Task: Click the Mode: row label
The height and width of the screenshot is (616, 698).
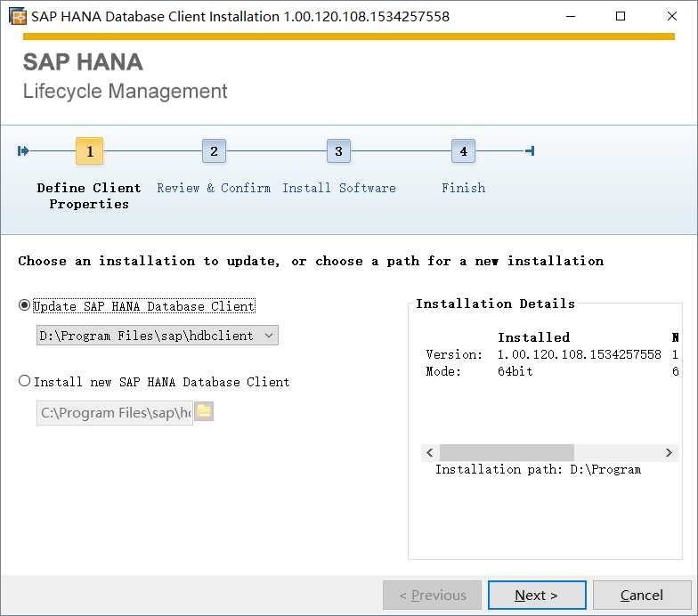Action: (443, 371)
